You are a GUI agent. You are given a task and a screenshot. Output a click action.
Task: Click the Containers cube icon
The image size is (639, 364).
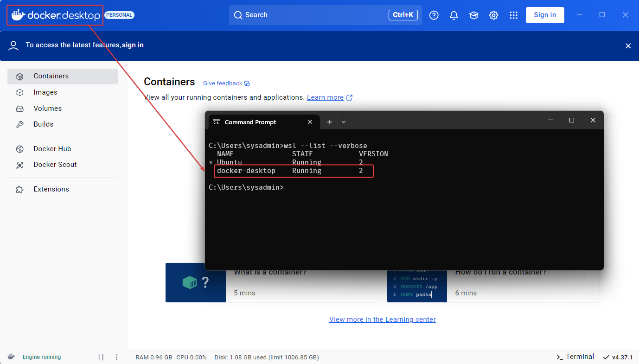click(19, 77)
